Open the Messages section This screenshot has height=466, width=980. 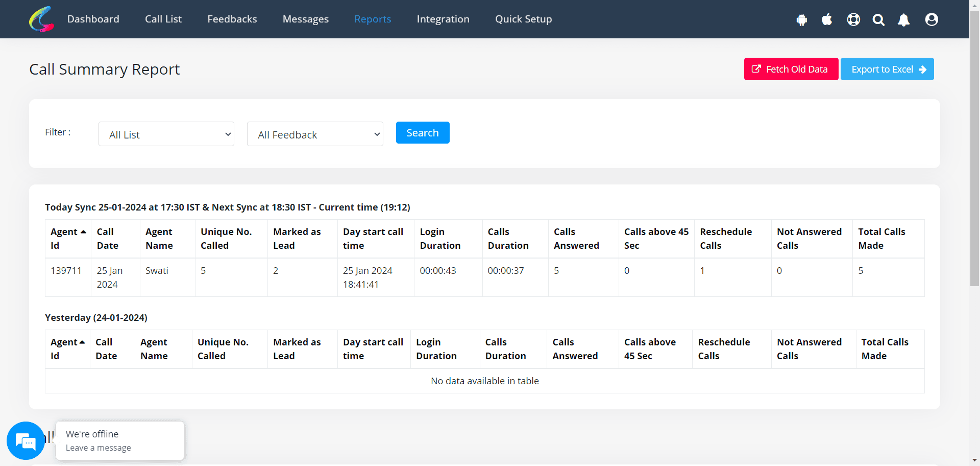point(305,19)
